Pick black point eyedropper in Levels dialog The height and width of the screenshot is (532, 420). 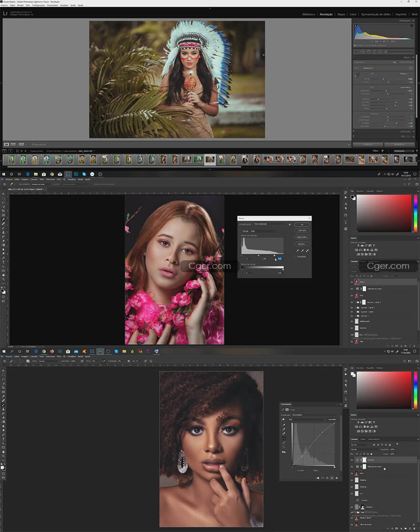[x=297, y=251]
